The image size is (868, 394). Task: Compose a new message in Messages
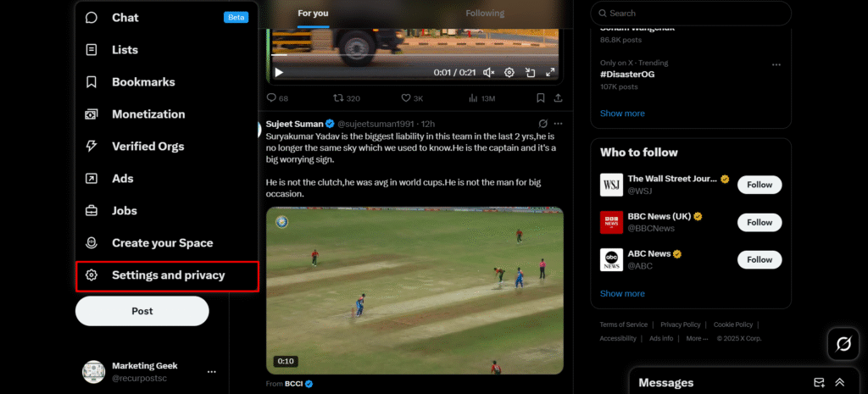(x=819, y=382)
